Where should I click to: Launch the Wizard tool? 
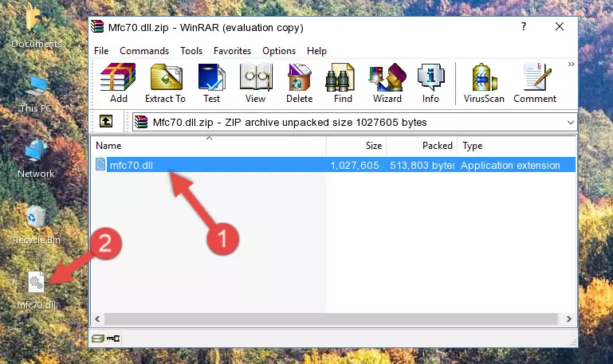pyautogui.click(x=387, y=83)
